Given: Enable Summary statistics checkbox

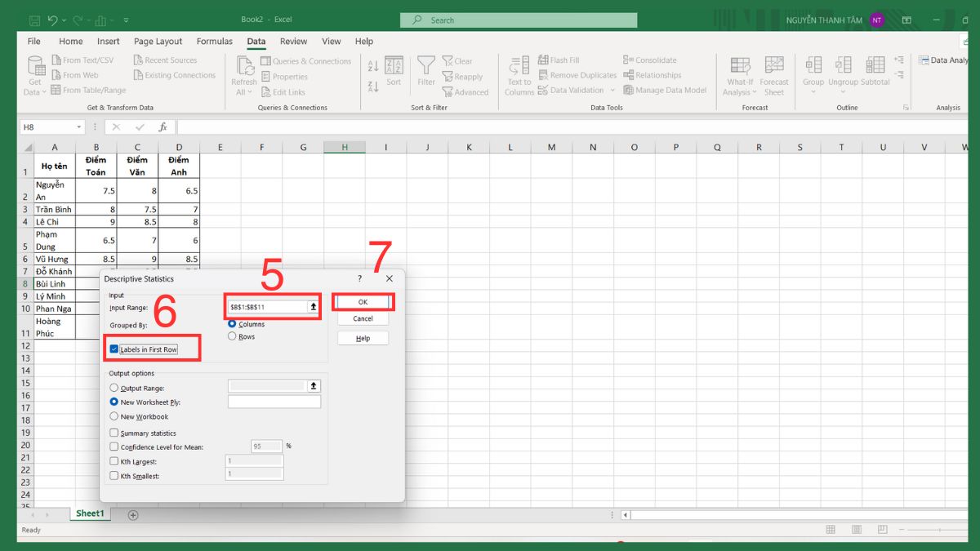Looking at the screenshot, I should (114, 433).
